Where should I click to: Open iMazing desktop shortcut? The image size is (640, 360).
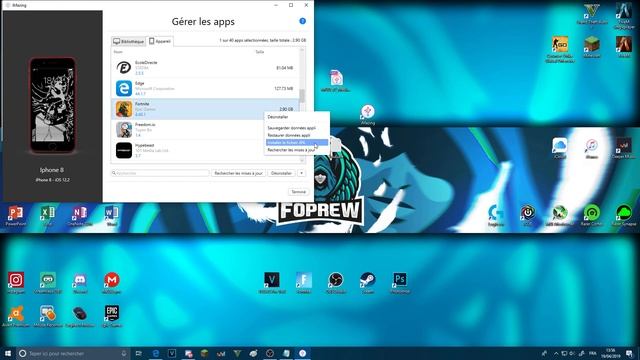[x=368, y=114]
